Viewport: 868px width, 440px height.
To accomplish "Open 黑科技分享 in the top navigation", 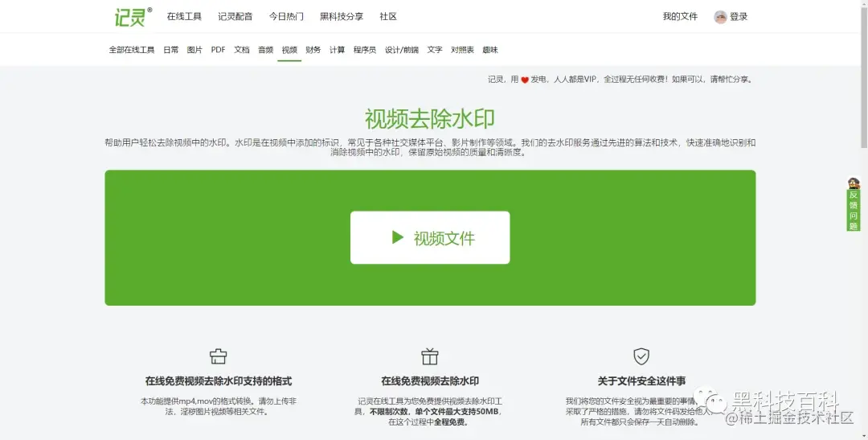I will click(x=342, y=17).
